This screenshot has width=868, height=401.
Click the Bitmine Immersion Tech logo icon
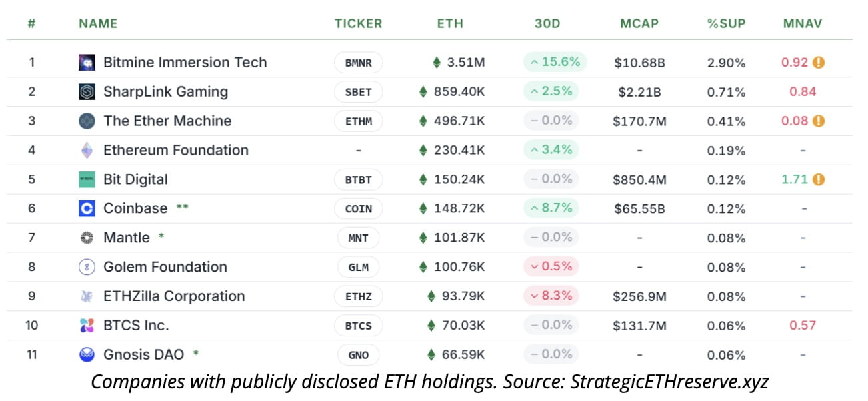pos(87,63)
